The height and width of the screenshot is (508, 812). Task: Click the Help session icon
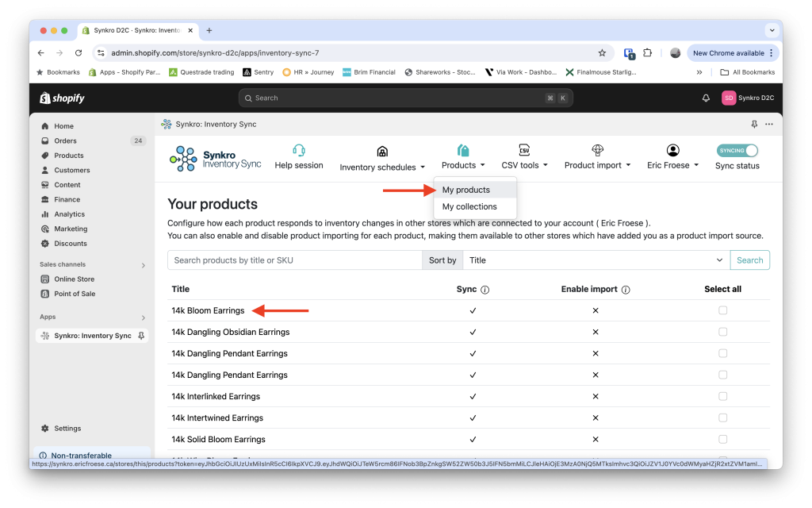[x=298, y=149]
